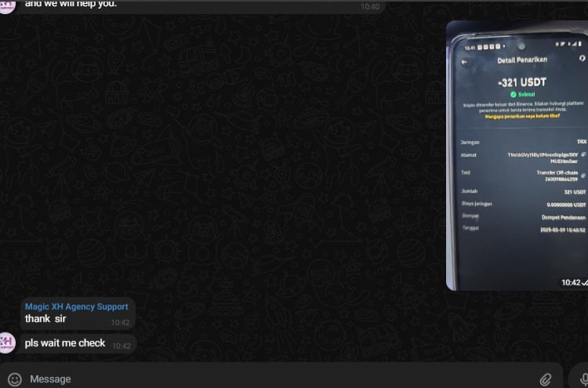This screenshot has height=388, width=588.
Task: Click the green Selesai checkmark icon
Action: tap(514, 94)
